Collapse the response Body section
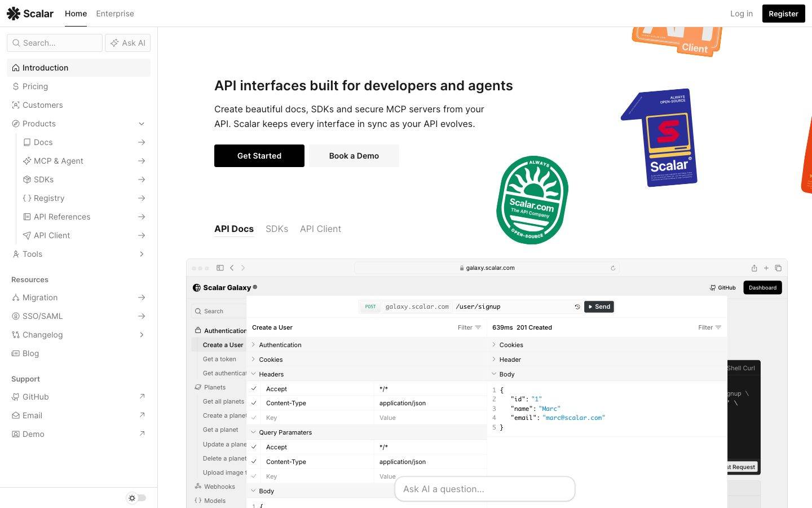The image size is (812, 508). [607, 374]
